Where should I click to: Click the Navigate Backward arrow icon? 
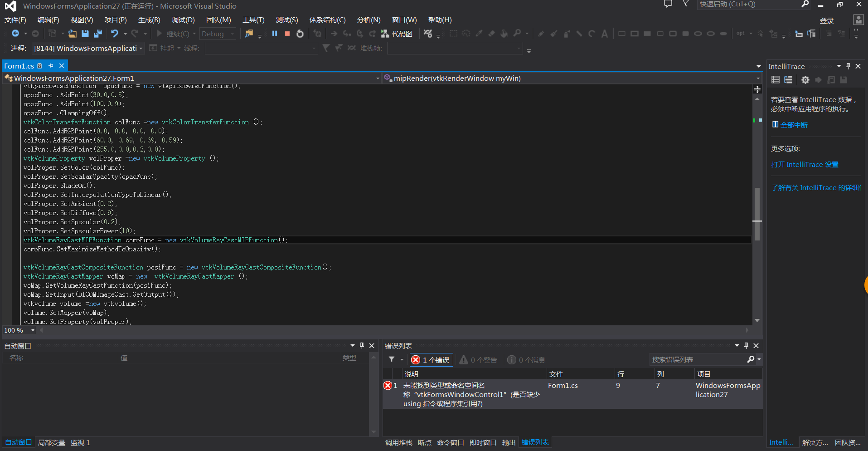click(x=15, y=34)
